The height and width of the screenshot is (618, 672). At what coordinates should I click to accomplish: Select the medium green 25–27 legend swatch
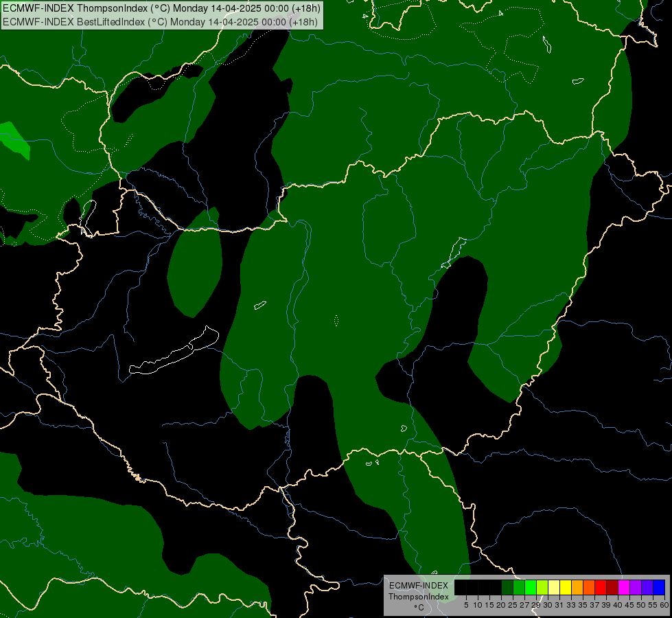coord(519,587)
